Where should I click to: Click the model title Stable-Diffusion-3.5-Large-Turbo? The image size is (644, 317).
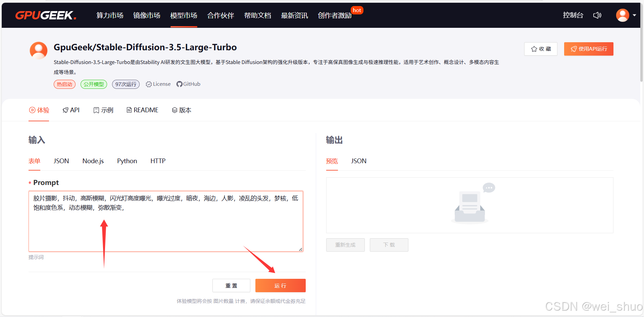[145, 47]
